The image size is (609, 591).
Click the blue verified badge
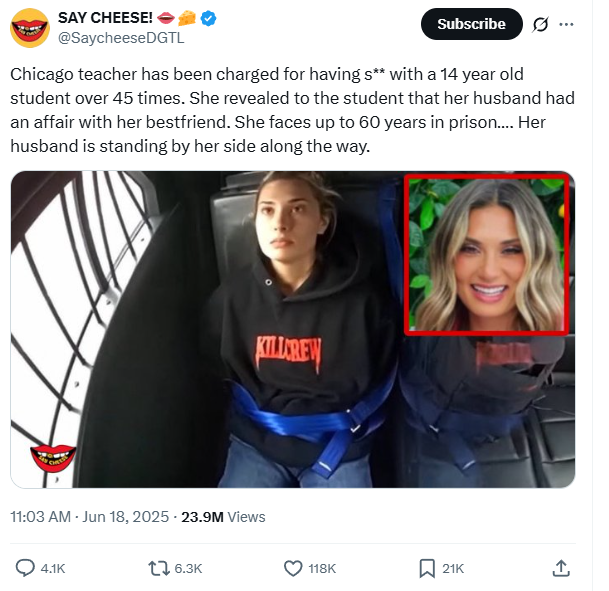[x=209, y=18]
